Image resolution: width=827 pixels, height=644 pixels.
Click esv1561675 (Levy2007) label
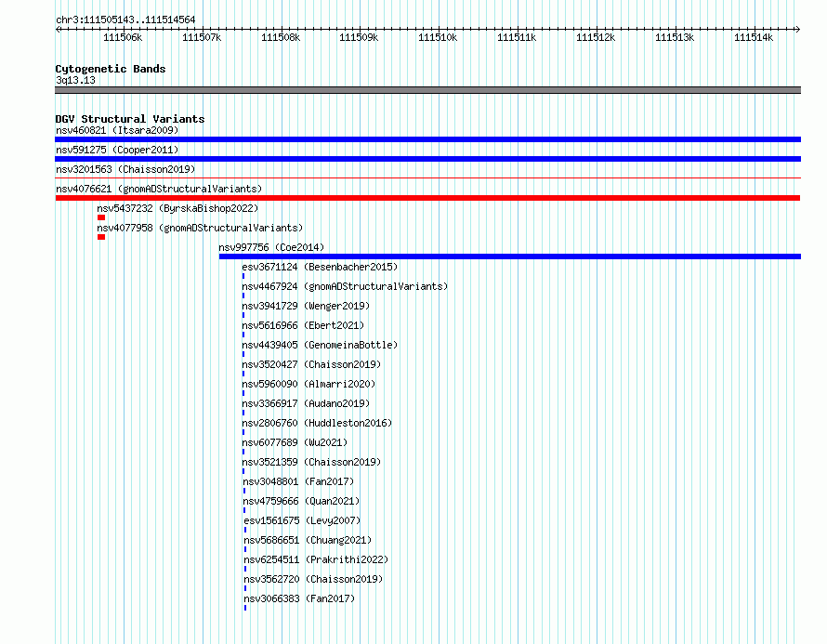302,520
